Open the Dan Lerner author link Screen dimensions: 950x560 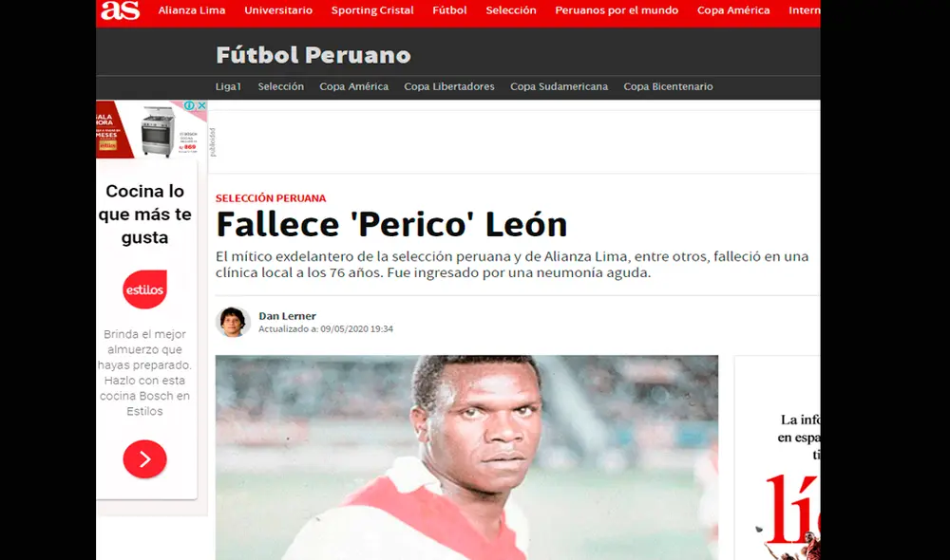(x=287, y=315)
